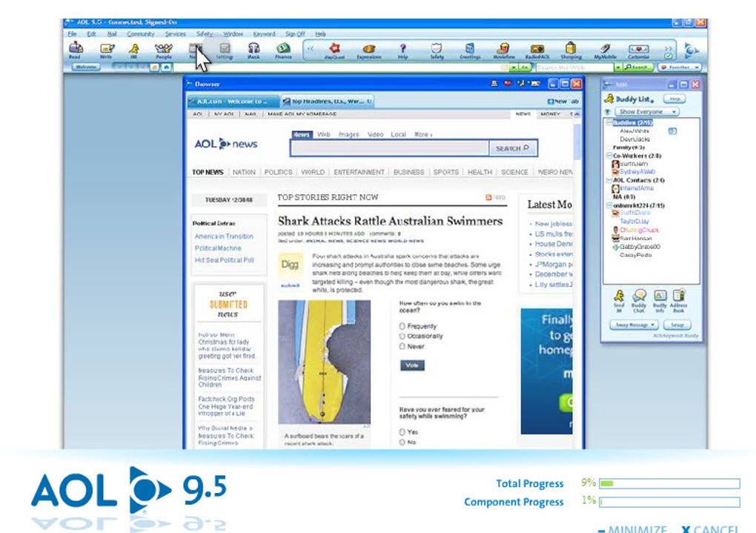Open the Keyword menu

pos(264,34)
